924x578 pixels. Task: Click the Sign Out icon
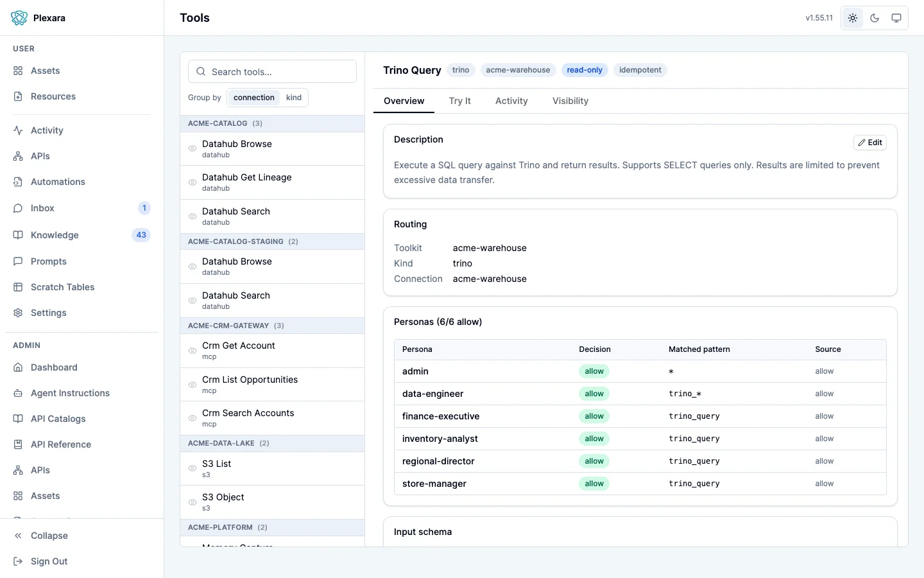coord(18,561)
